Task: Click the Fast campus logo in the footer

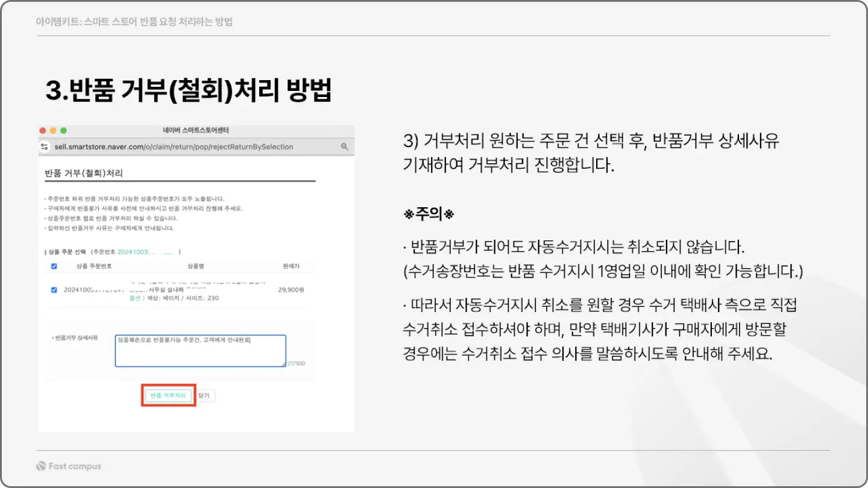Action: click(69, 466)
